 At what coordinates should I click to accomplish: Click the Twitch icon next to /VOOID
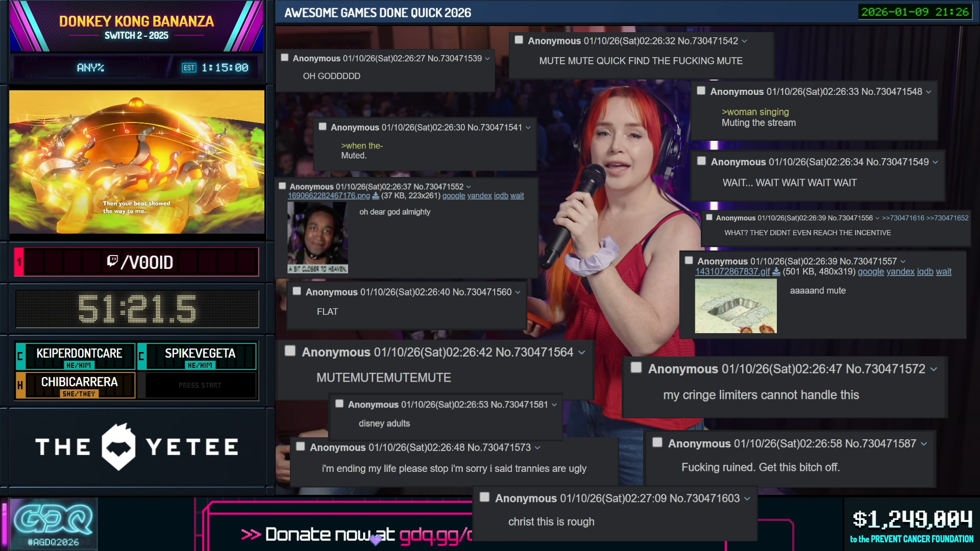(x=112, y=261)
